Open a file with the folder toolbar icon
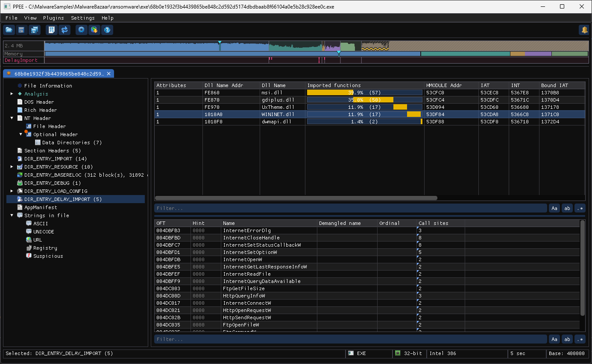 pyautogui.click(x=9, y=30)
